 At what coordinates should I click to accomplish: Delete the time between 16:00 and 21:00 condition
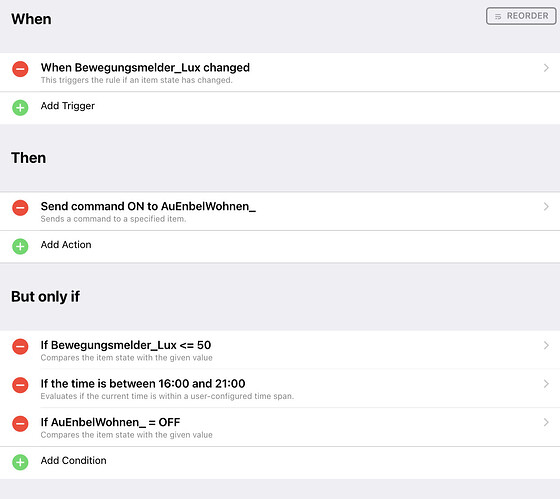tap(20, 385)
